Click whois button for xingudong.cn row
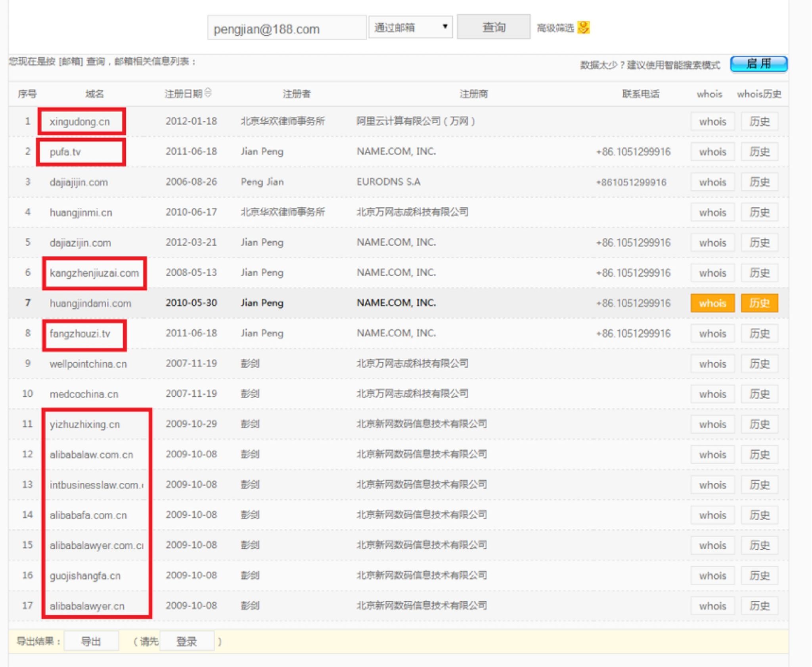 [x=712, y=122]
